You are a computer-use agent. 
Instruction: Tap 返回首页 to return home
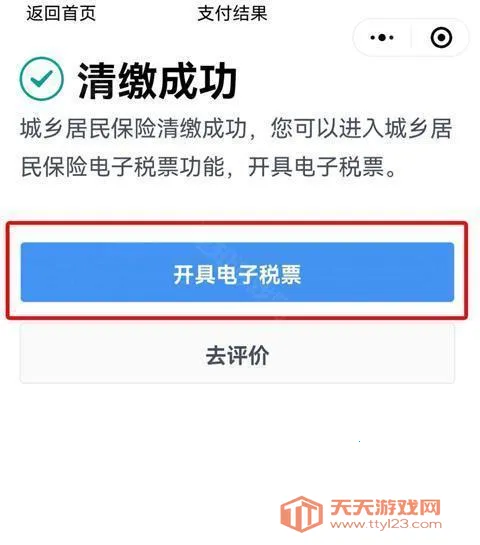tap(61, 14)
